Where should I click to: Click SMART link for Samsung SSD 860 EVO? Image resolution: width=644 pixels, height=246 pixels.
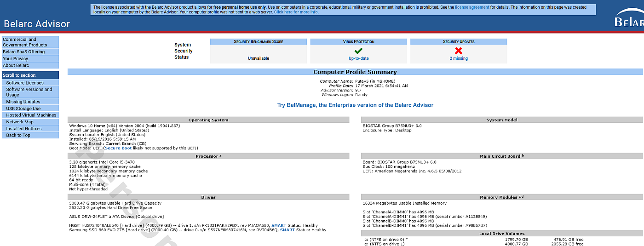click(x=287, y=230)
